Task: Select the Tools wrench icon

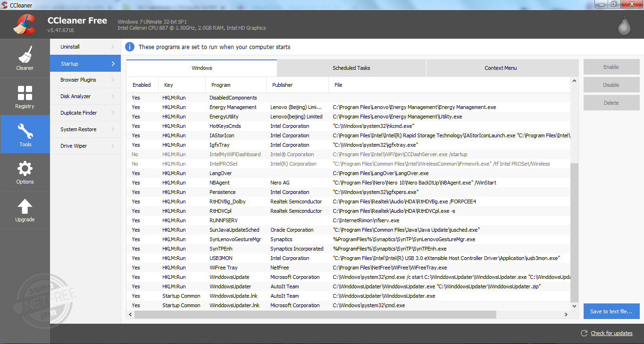Action: 25,131
